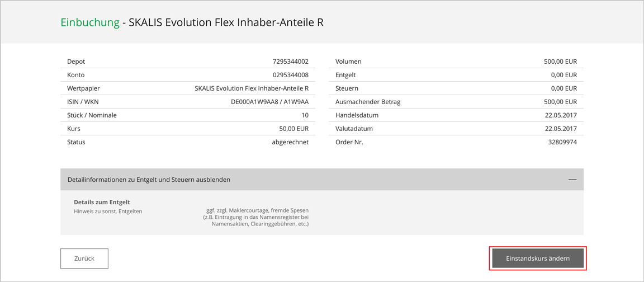Image resolution: width=644 pixels, height=282 pixels.
Task: Click the Valutadatum value 22.05.2017
Action: click(561, 129)
